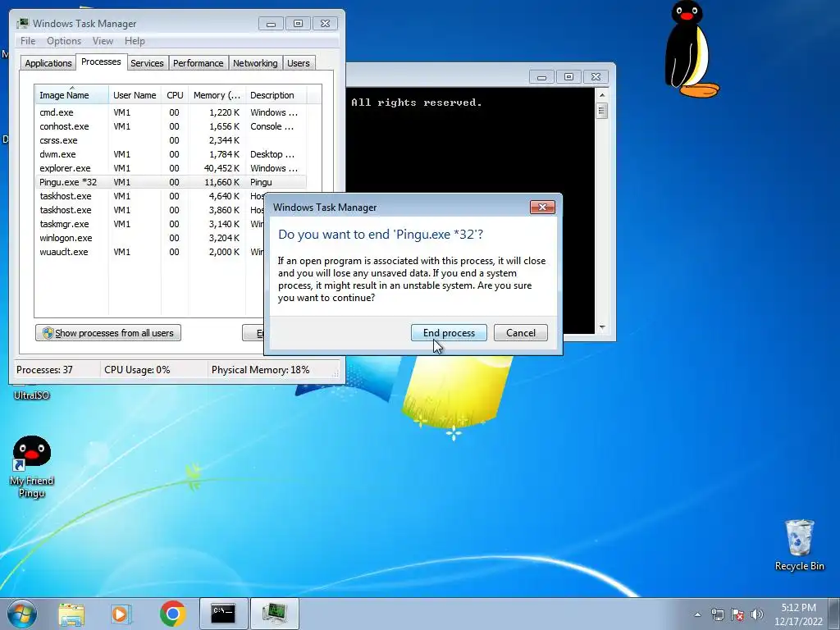Select the taskhost.exe row using 3,860 K
The height and width of the screenshot is (630, 840).
(149, 210)
